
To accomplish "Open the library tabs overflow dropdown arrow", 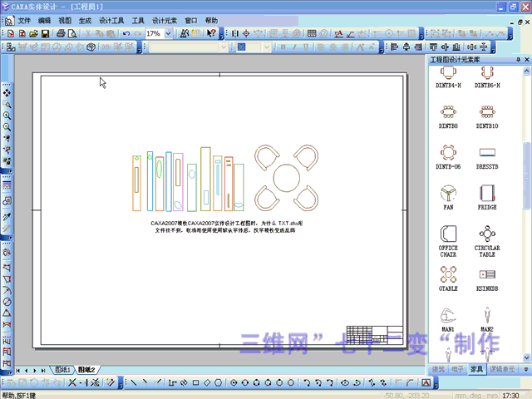I will pos(526,369).
